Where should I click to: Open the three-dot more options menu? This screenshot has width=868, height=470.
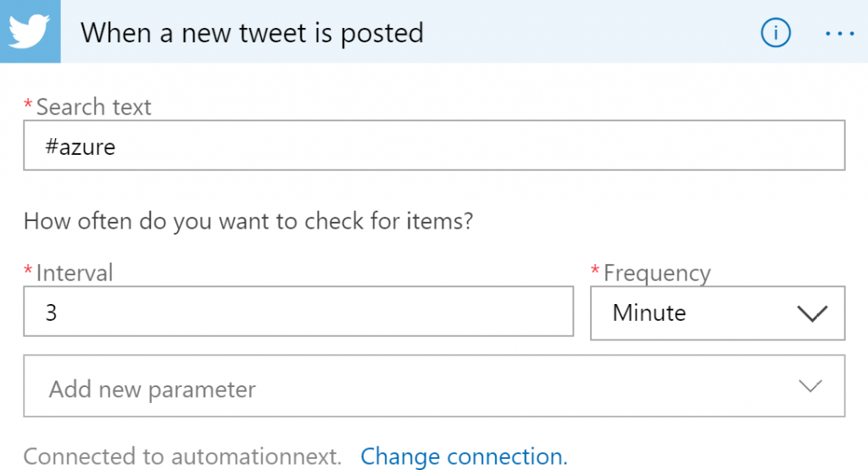tap(840, 33)
